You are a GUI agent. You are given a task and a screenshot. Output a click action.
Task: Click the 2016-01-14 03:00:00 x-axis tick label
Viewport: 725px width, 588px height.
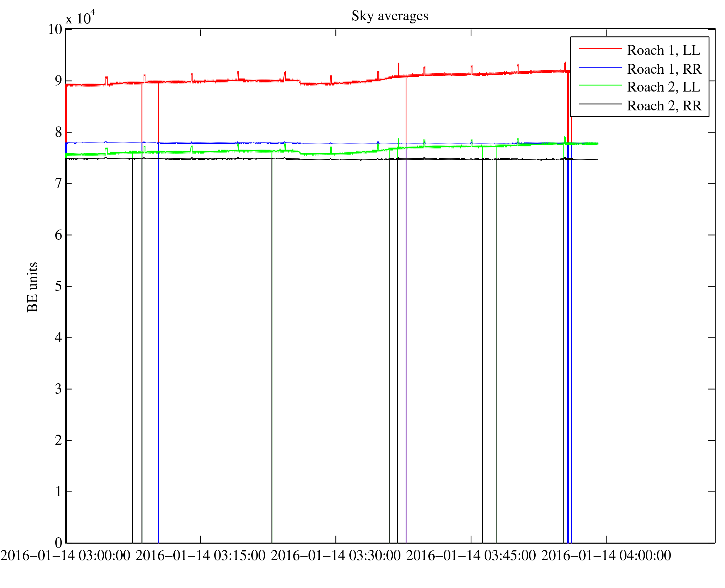pyautogui.click(x=65, y=556)
